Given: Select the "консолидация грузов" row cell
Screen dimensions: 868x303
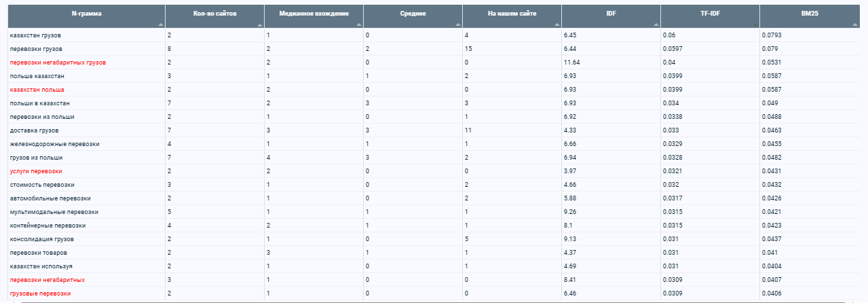Looking at the screenshot, I should pyautogui.click(x=87, y=239).
